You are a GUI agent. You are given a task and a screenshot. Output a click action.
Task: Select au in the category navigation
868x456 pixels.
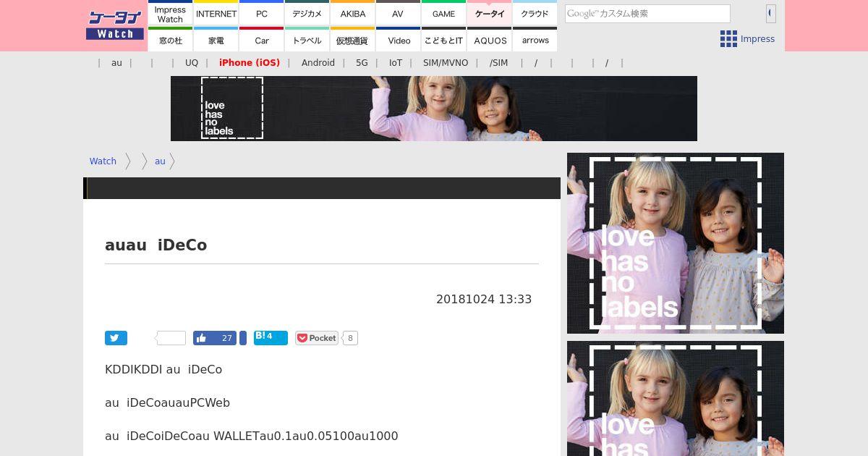[116, 63]
